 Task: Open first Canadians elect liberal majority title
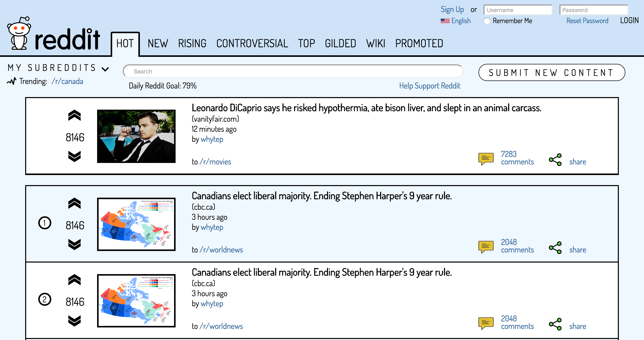click(322, 196)
